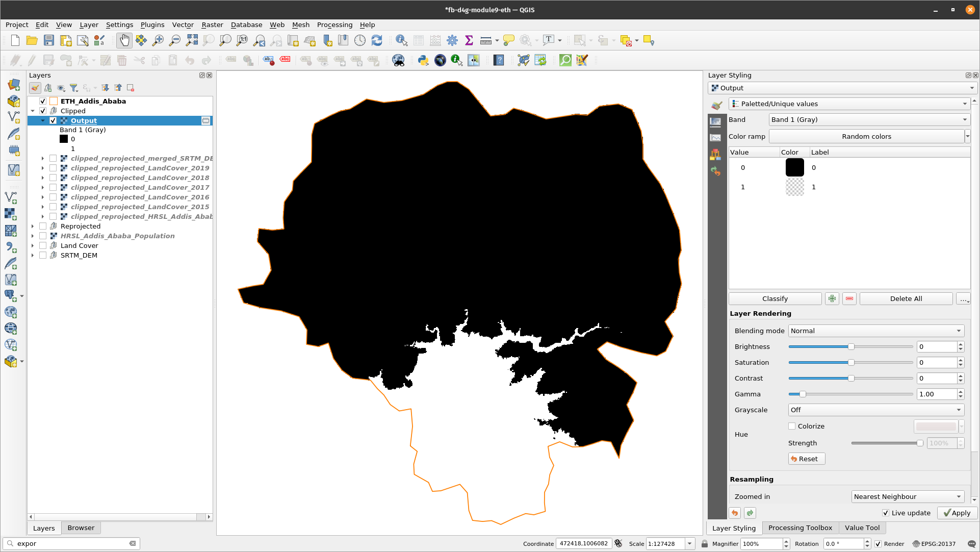Click the locator search field
The width and height of the screenshot is (980, 552).
click(x=71, y=544)
